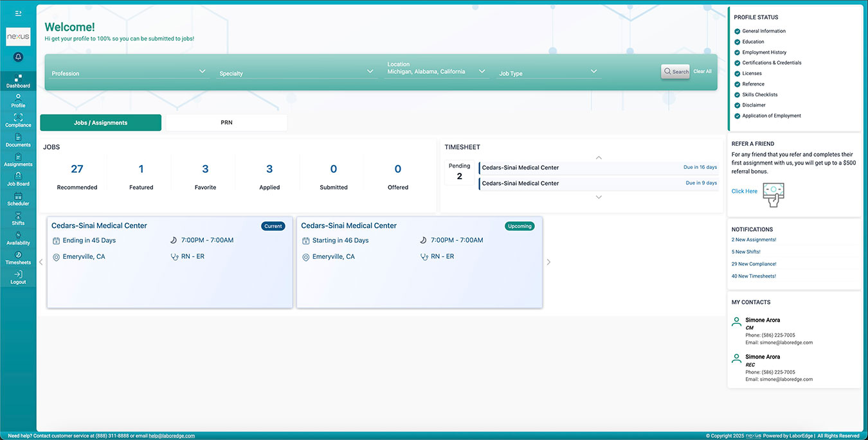Open the Scheduler calendar icon
This screenshot has width=868, height=440.
coord(17,198)
